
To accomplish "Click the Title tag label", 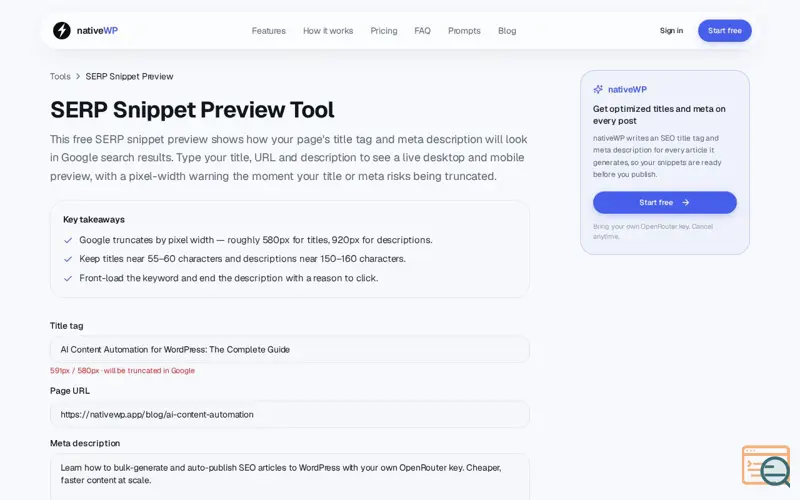I will click(66, 326).
